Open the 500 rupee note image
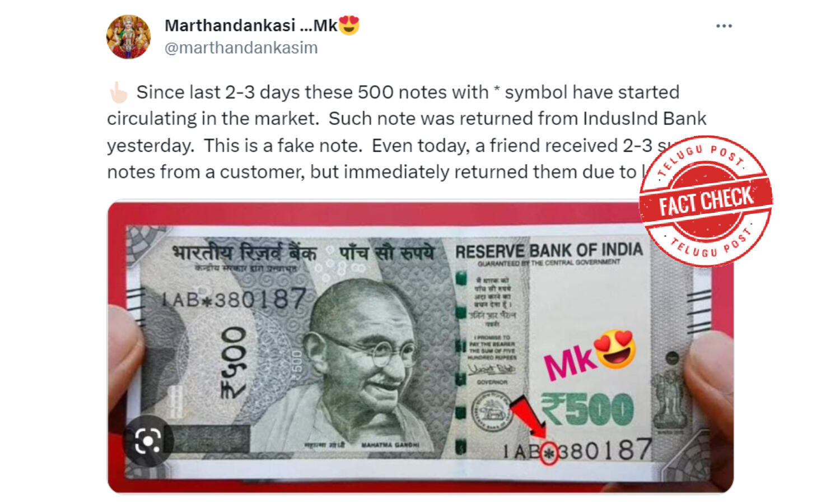Viewport: 840px width, 504px height. (421, 347)
